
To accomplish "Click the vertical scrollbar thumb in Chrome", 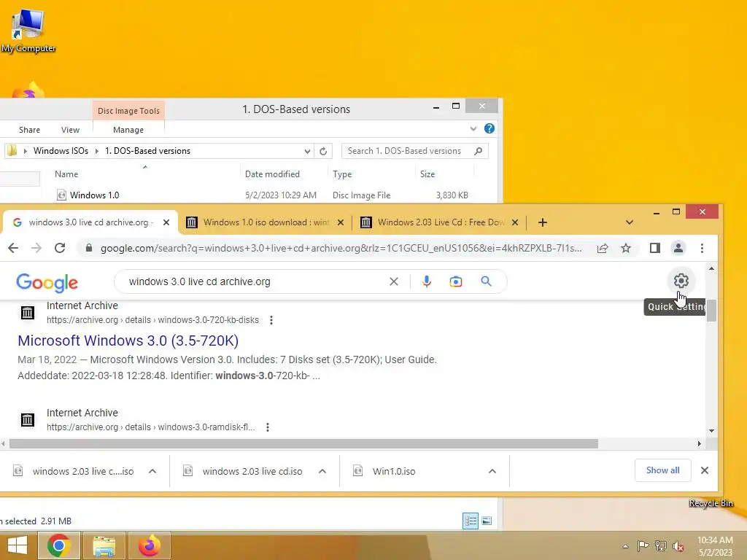I will point(712,310).
